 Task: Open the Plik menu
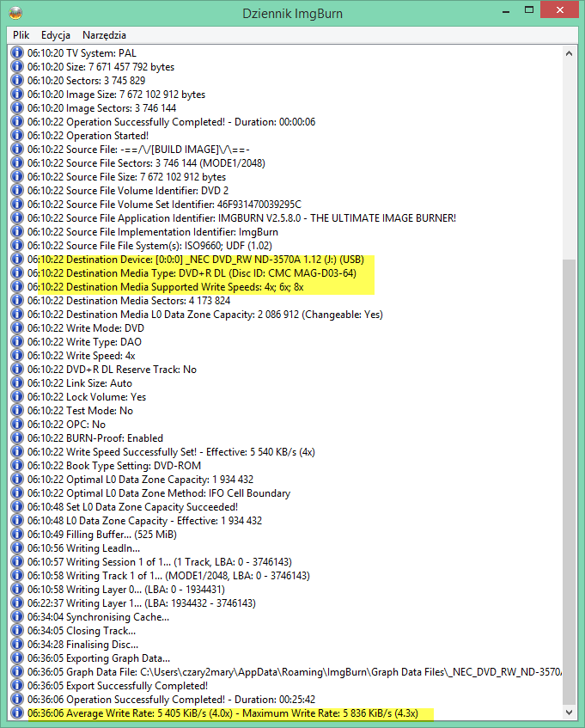coord(21,35)
